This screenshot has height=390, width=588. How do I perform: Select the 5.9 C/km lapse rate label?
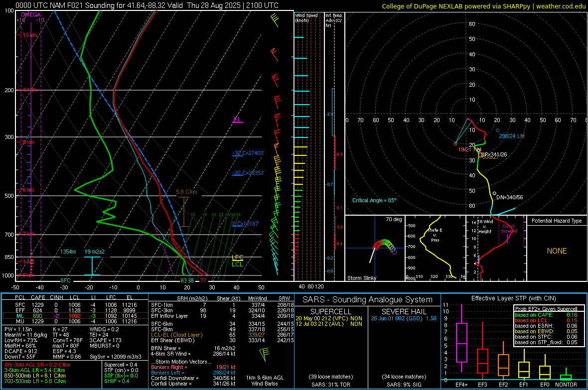[187, 192]
